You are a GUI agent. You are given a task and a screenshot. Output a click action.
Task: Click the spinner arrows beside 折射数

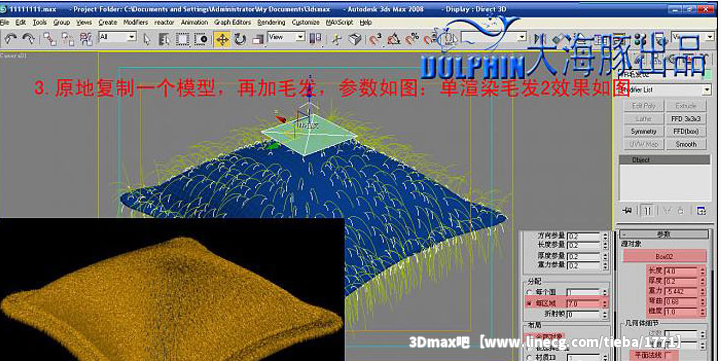click(605, 315)
